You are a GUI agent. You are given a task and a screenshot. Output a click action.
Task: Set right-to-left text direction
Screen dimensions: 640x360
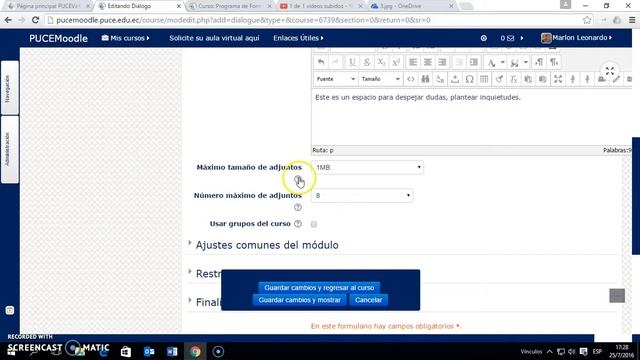(x=554, y=62)
